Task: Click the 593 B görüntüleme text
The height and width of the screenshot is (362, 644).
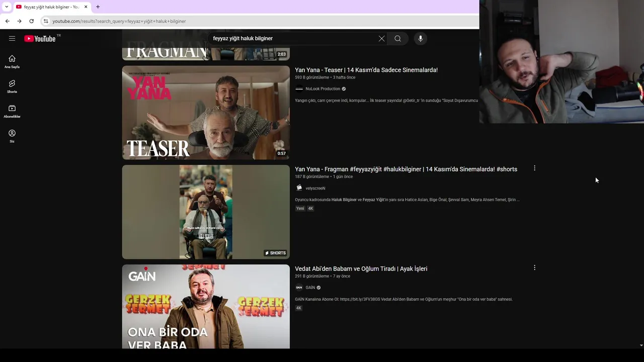Action: coord(312,77)
